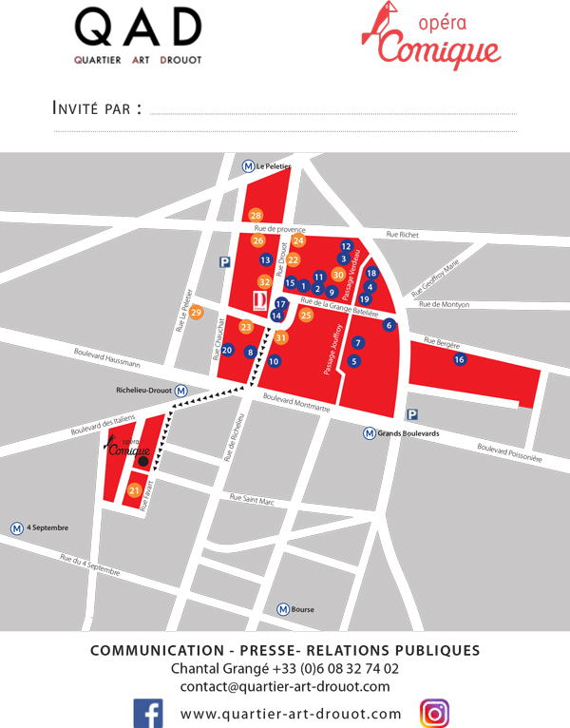Viewport: 570px width, 728px height.
Task: Select blue map marker 19
Action: 365,299
